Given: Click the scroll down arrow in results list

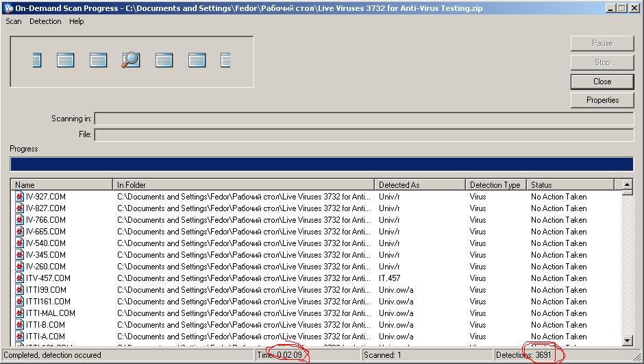Looking at the screenshot, I should coord(627,341).
